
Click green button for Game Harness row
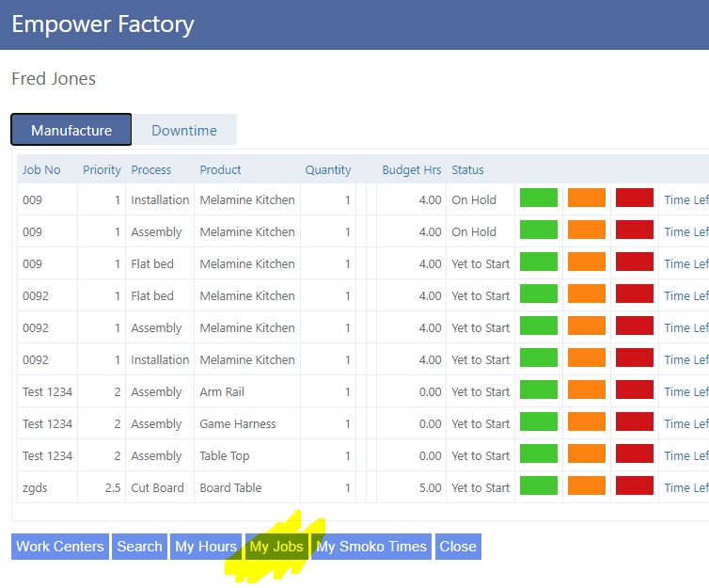(539, 422)
